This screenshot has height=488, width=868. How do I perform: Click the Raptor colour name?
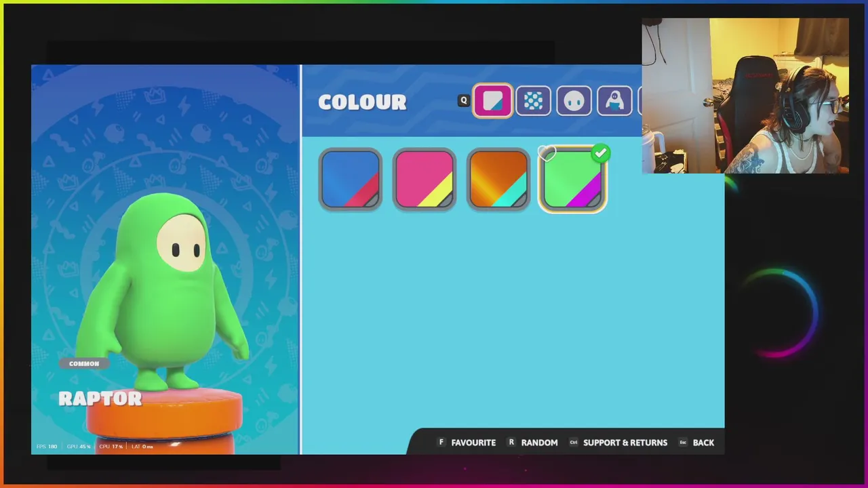click(x=100, y=399)
